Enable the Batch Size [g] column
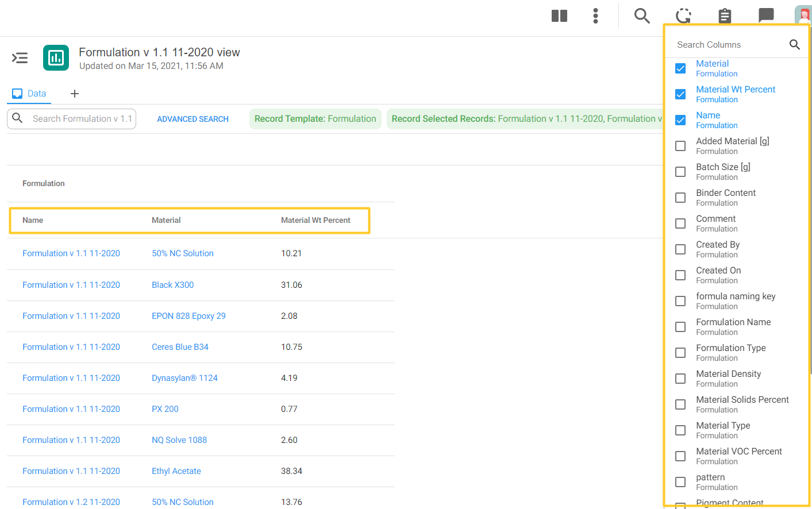Viewport: 812px width, 509px height. click(680, 172)
